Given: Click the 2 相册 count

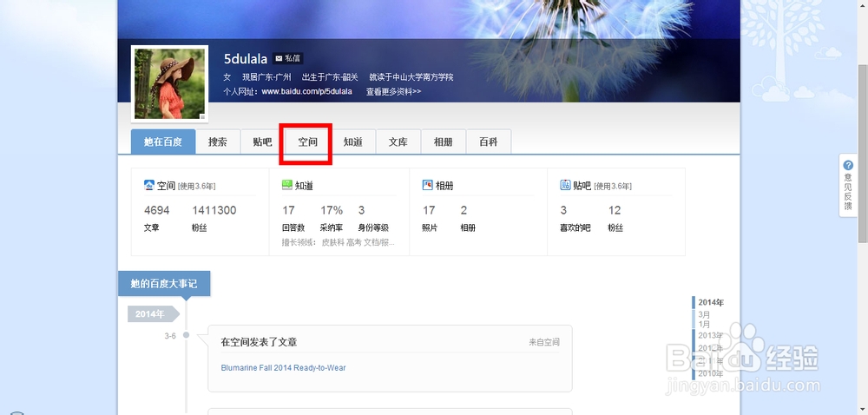Looking at the screenshot, I should 464,210.
